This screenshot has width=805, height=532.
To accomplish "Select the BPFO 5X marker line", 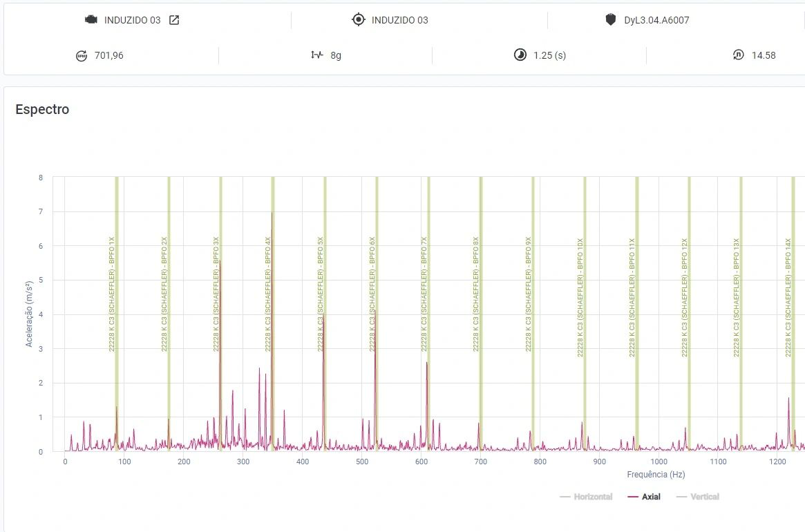I will pos(325,314).
